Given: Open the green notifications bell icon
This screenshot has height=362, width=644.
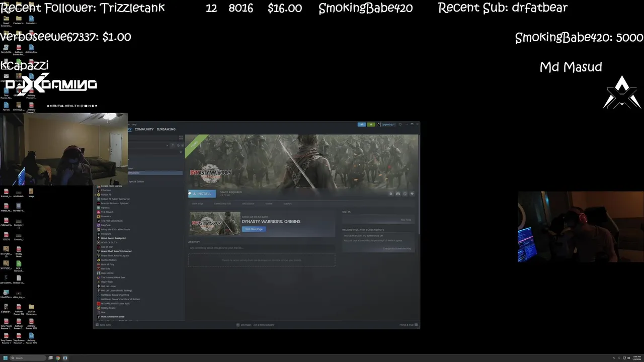Looking at the screenshot, I should [371, 124].
